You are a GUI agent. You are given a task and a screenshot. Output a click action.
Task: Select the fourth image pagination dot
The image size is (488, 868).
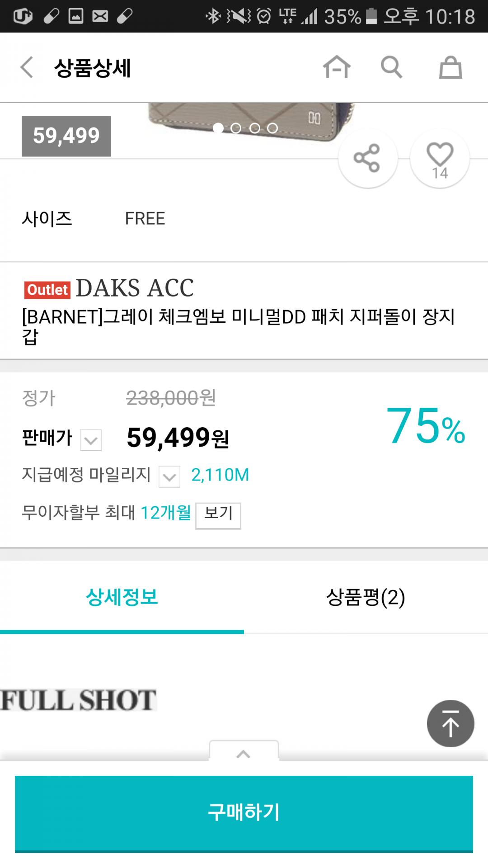click(x=272, y=128)
